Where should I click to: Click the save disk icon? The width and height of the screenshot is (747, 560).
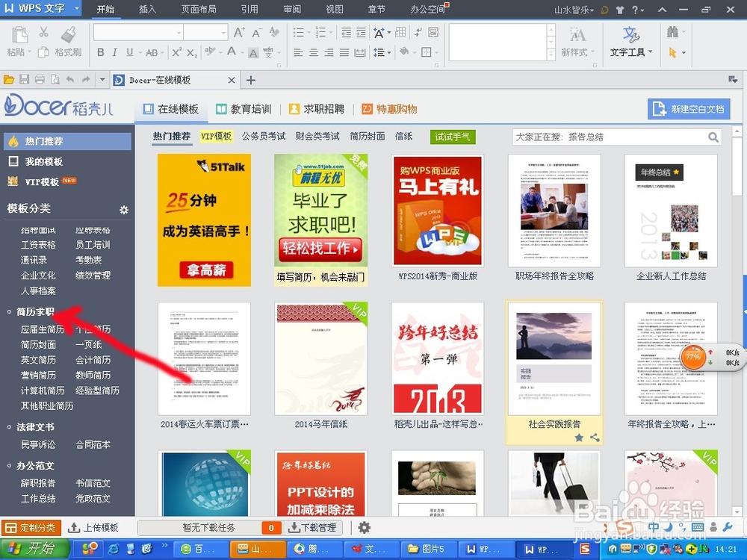tap(25, 80)
